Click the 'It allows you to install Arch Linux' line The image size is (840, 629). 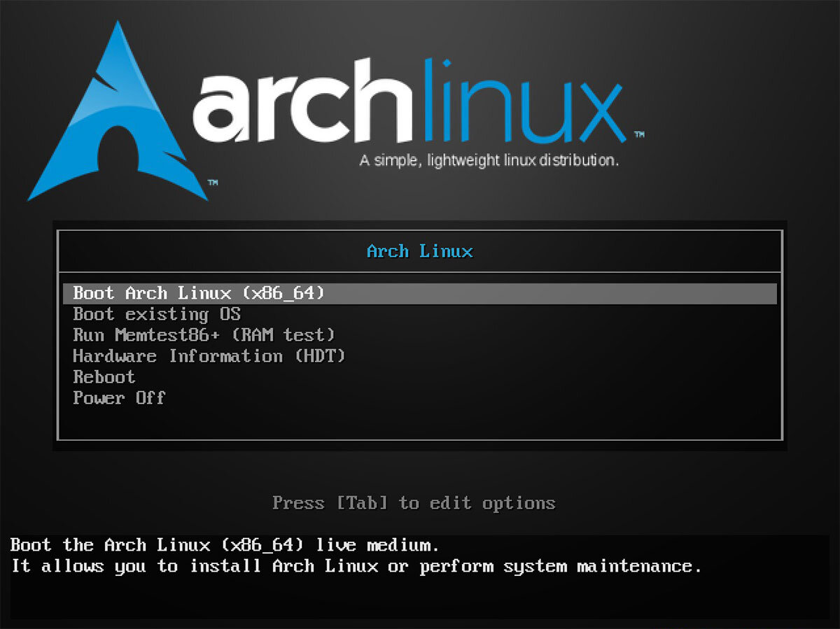(x=356, y=566)
